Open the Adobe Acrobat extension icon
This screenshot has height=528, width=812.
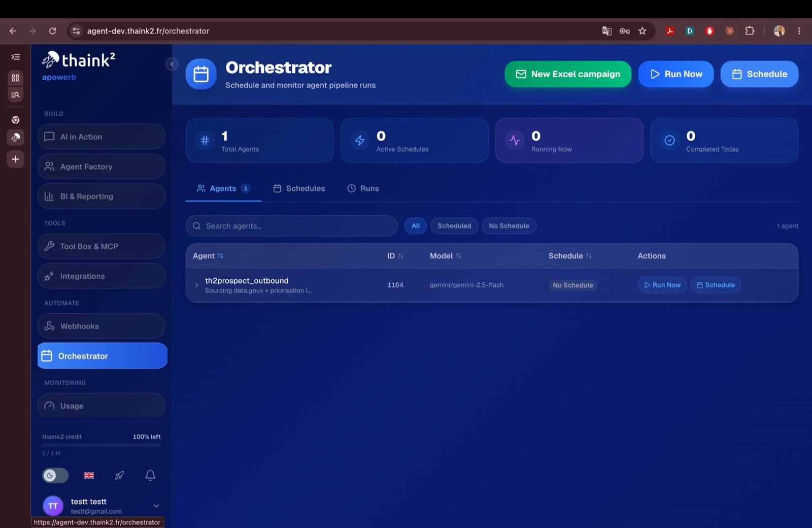coord(670,31)
